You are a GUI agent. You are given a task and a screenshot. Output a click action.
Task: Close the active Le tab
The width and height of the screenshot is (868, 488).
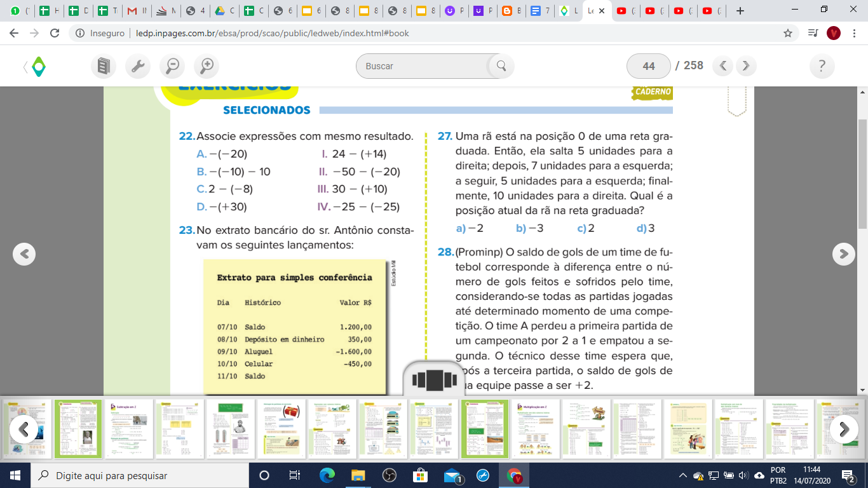click(602, 11)
